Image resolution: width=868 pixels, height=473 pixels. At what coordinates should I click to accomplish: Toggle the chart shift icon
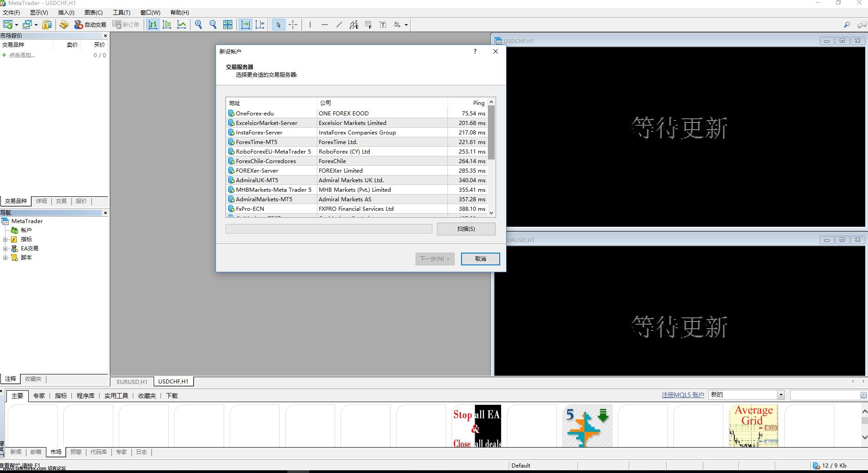[x=260, y=25]
